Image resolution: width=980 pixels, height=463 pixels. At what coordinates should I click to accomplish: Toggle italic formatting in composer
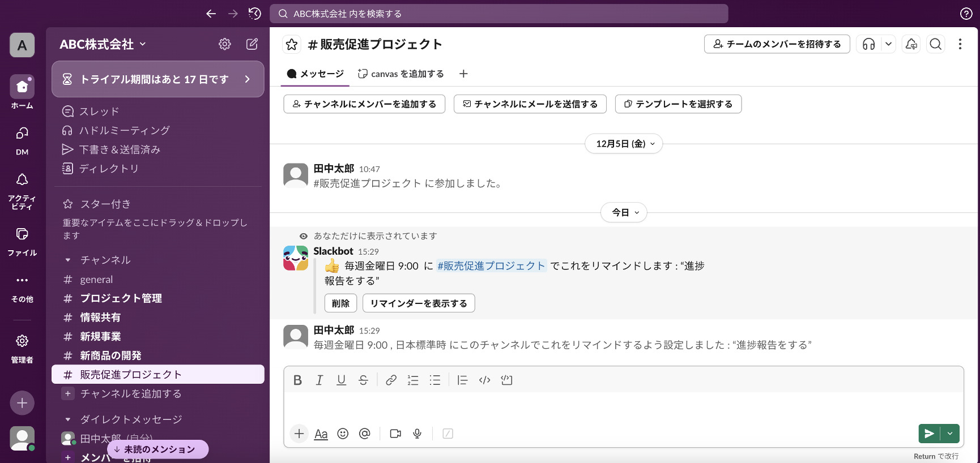point(319,380)
